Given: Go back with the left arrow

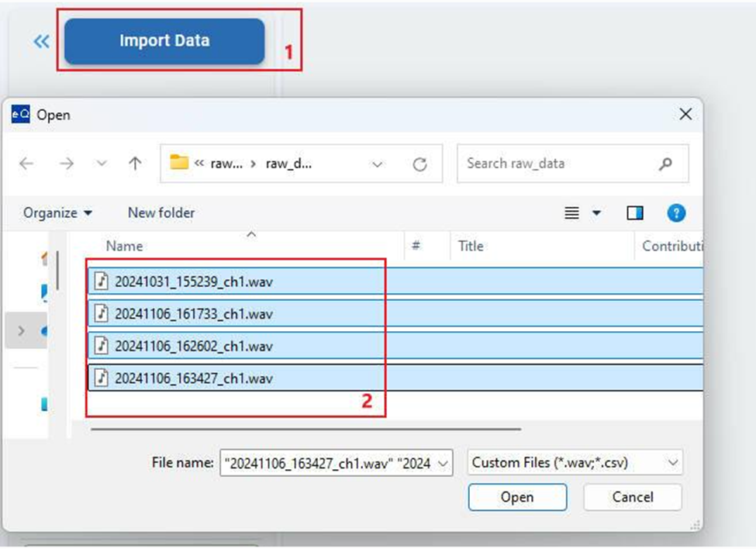Looking at the screenshot, I should point(26,164).
